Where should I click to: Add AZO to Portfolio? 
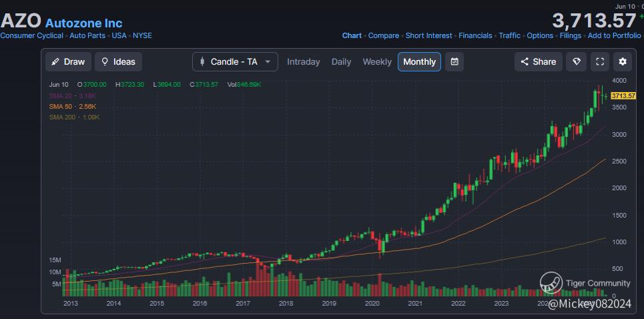tap(615, 36)
